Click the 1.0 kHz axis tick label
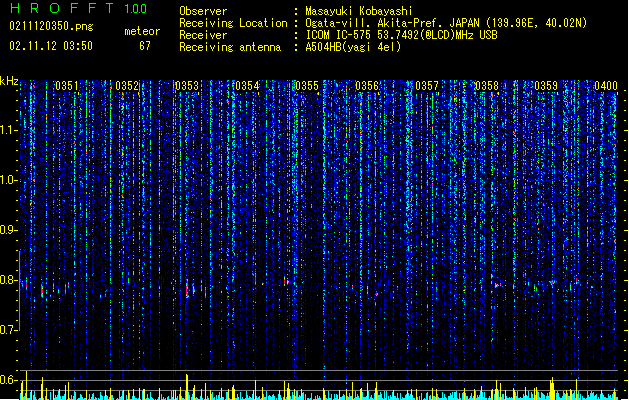This screenshot has height=400, width=629. click(8, 180)
